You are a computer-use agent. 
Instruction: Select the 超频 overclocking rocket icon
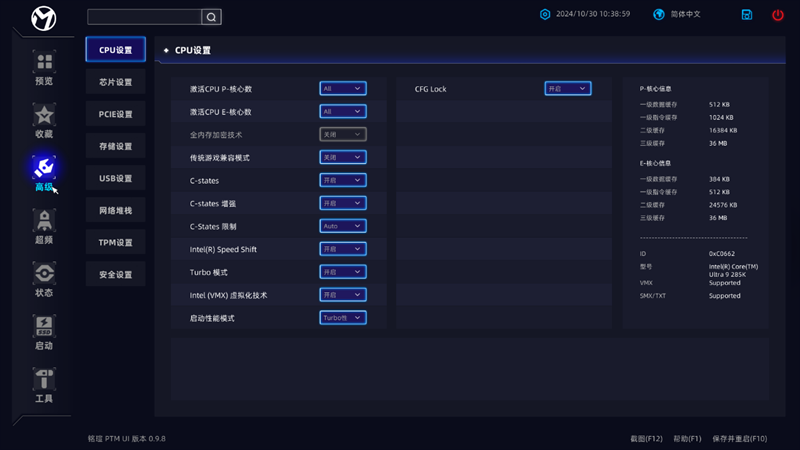44,226
